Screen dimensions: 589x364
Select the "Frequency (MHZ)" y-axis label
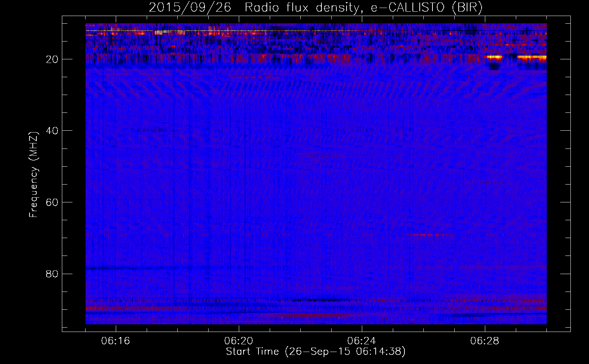click(x=33, y=175)
